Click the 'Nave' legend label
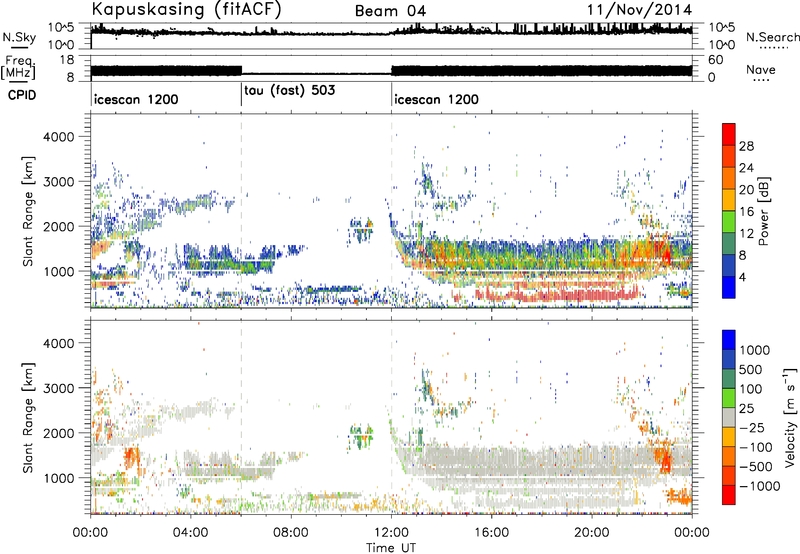 (761, 69)
